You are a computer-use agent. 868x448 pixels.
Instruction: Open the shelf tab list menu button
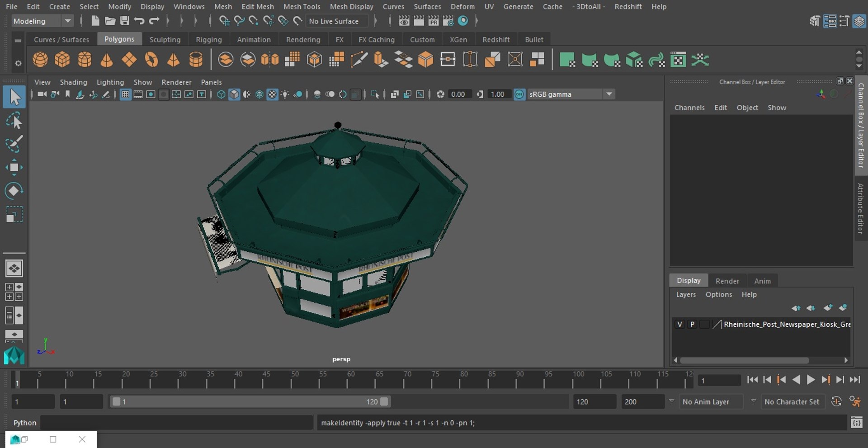pos(18,40)
